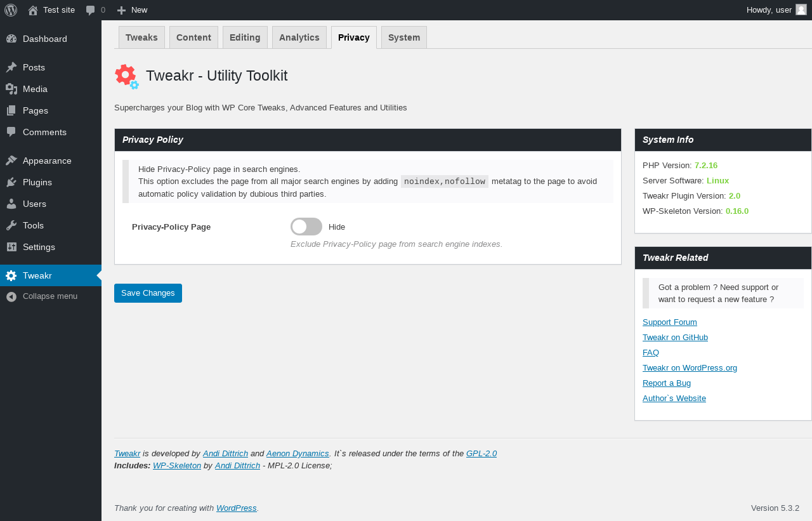
Task: Toggle the Privacy-Policy Page Hide switch
Action: (306, 227)
